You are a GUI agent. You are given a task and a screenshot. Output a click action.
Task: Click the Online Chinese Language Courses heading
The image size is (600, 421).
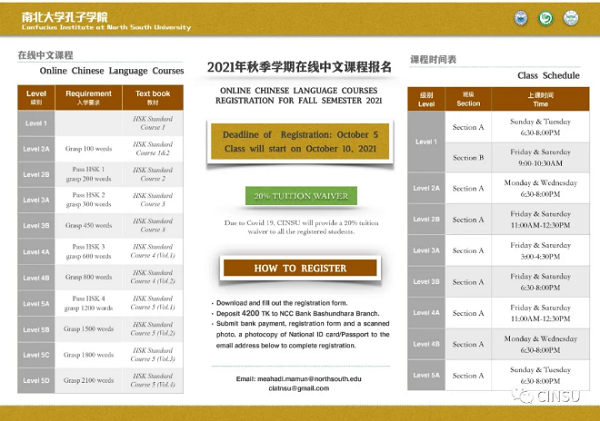point(112,72)
